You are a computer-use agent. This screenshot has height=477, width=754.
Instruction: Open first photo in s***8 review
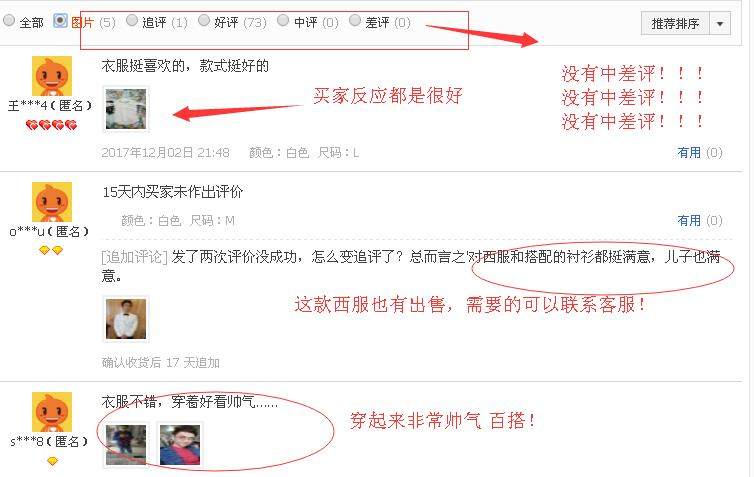[126, 445]
